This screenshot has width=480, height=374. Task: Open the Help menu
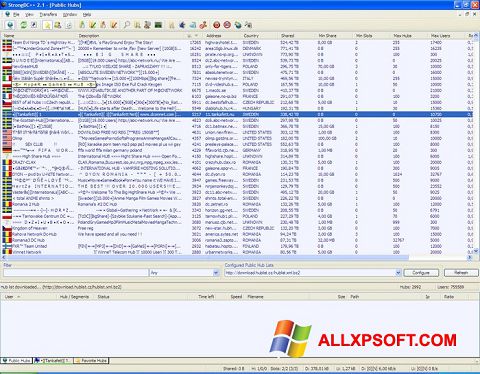click(87, 14)
